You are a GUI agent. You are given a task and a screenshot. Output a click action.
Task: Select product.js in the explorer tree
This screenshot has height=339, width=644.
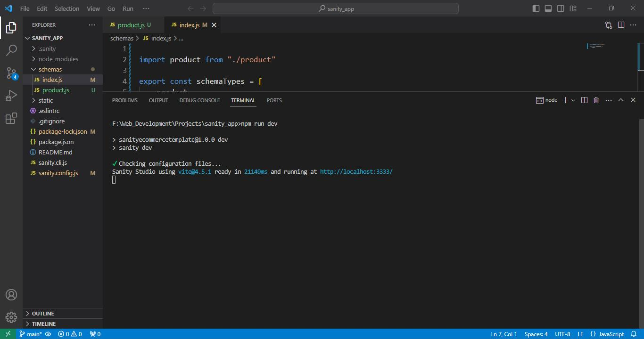point(63,90)
